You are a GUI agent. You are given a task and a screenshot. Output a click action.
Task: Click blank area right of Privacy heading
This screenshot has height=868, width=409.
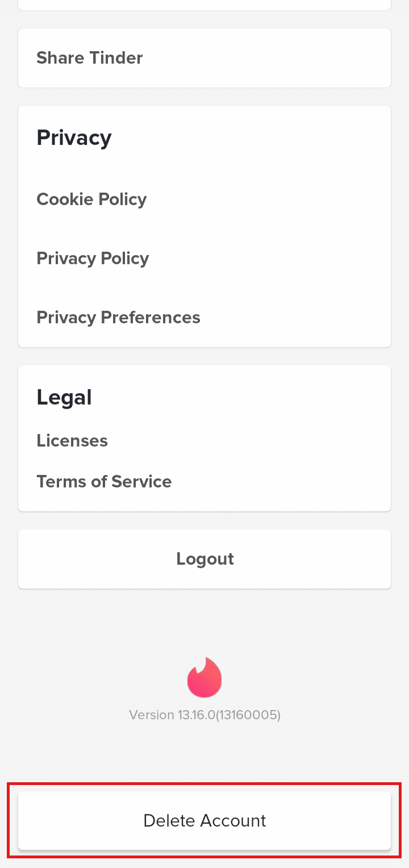(256, 138)
